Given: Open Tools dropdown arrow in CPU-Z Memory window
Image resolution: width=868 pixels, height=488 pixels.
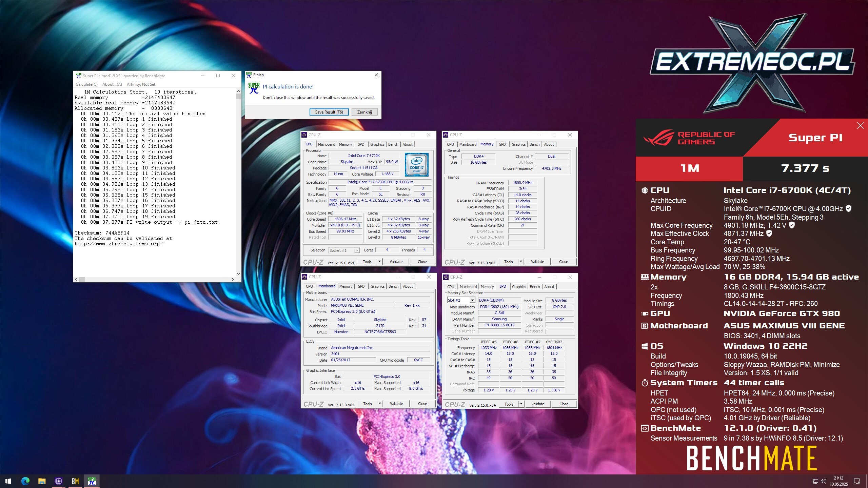Looking at the screenshot, I should (521, 262).
